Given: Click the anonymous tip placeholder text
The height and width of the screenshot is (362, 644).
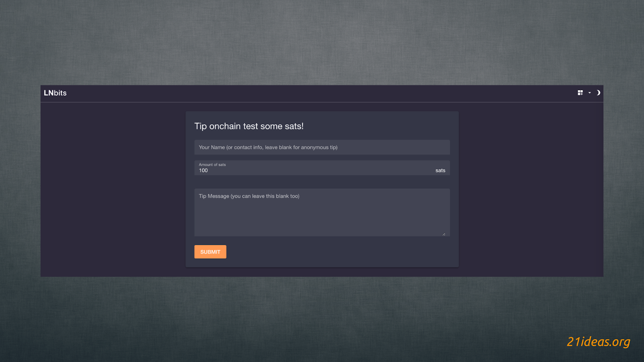Looking at the screenshot, I should (319, 147).
